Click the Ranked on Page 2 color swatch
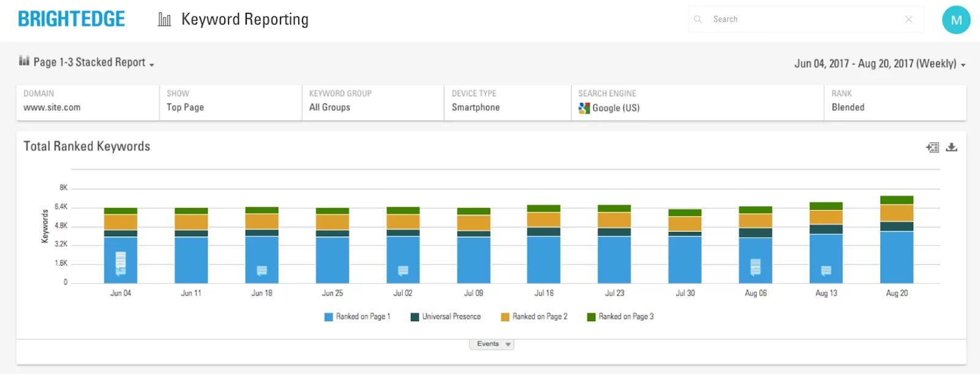 coord(505,317)
